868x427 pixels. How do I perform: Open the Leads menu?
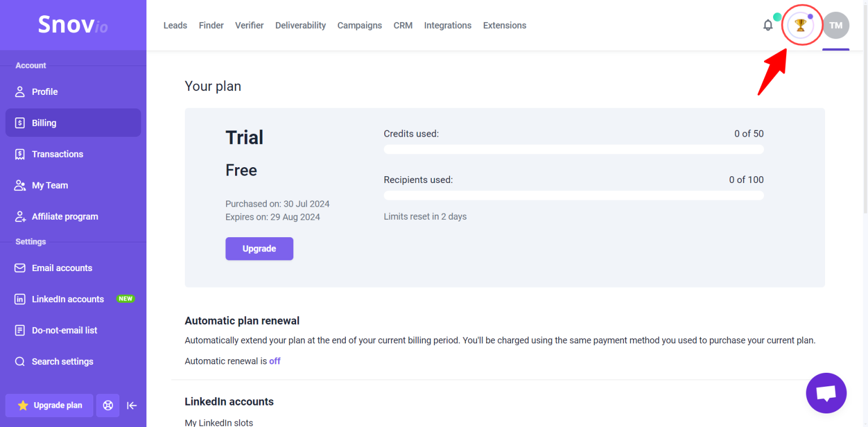[175, 25]
